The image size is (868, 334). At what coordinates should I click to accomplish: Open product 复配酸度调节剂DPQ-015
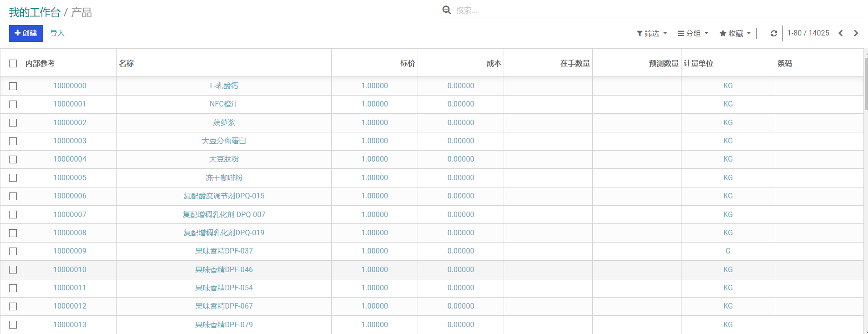click(224, 196)
